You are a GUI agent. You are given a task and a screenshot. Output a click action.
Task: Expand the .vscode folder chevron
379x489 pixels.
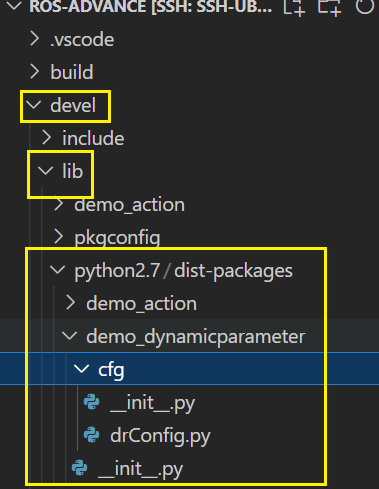point(34,39)
